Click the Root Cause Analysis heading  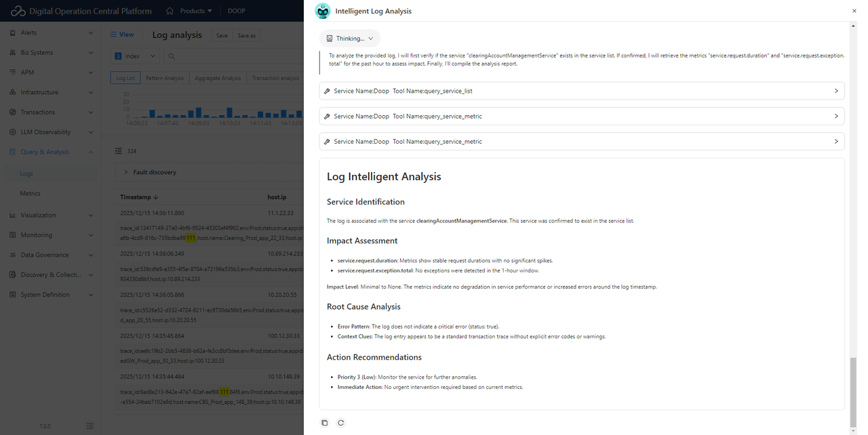[x=363, y=307]
